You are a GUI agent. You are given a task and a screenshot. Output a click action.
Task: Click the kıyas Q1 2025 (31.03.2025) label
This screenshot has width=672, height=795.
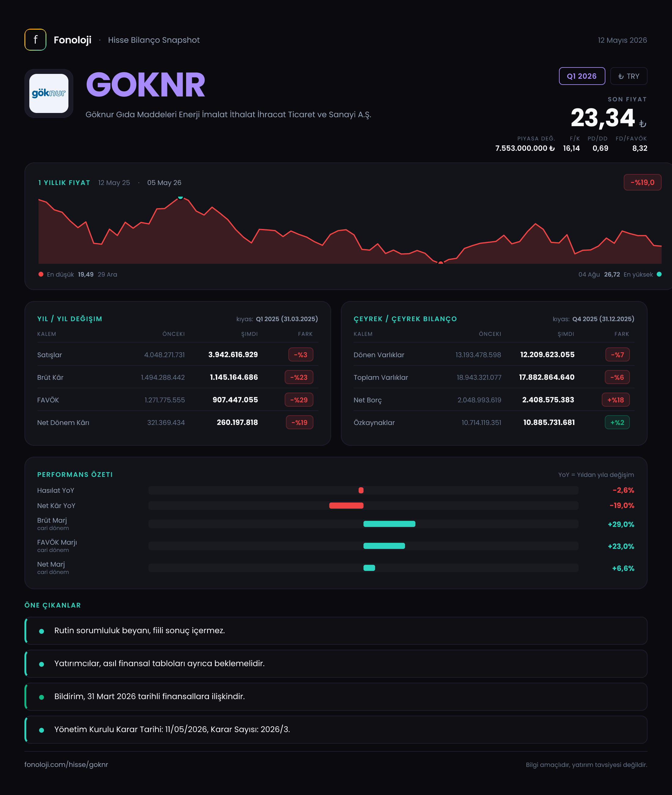(x=277, y=319)
